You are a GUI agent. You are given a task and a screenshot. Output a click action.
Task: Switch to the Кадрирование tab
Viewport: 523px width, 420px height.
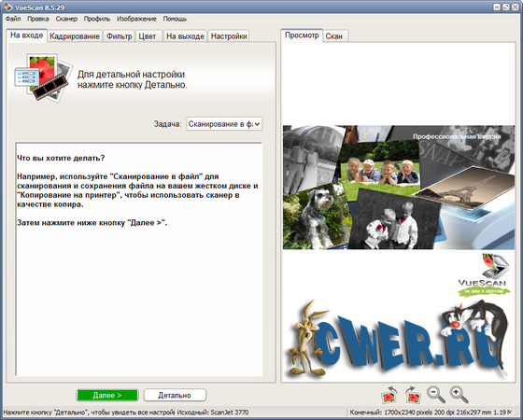pos(75,36)
